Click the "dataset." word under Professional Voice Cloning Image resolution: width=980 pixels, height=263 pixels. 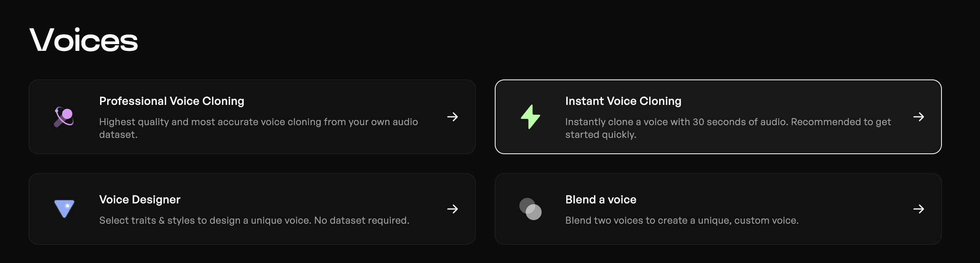tap(118, 135)
